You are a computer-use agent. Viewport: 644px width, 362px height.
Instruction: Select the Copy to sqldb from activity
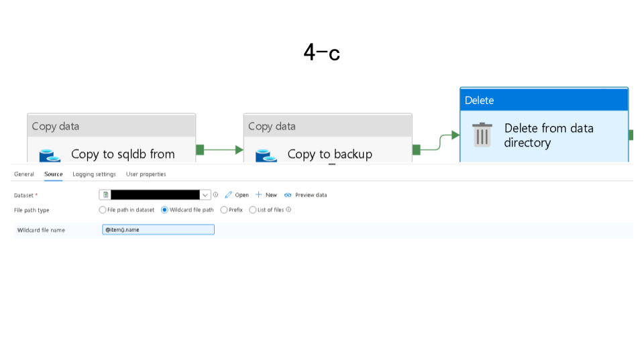coord(111,138)
